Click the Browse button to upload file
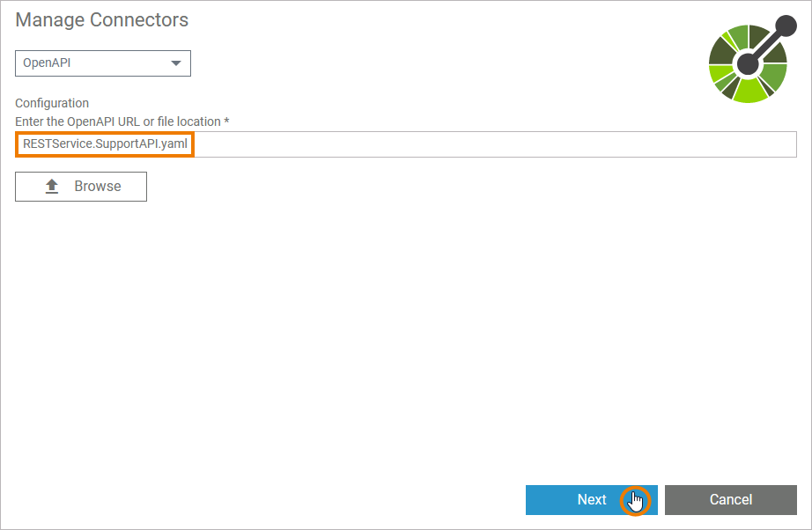 tap(80, 186)
